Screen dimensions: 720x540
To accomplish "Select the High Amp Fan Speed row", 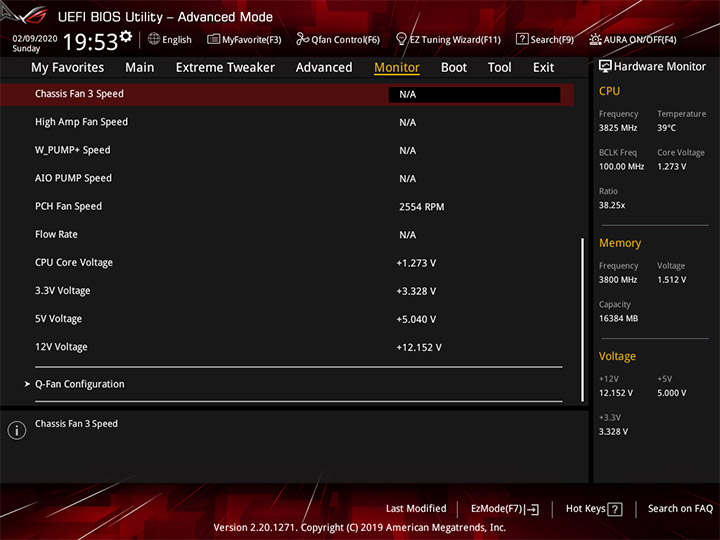I will click(287, 122).
